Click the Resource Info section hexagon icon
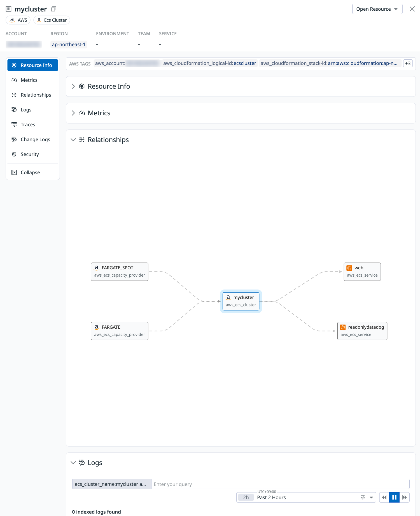420x516 pixels. [82, 86]
